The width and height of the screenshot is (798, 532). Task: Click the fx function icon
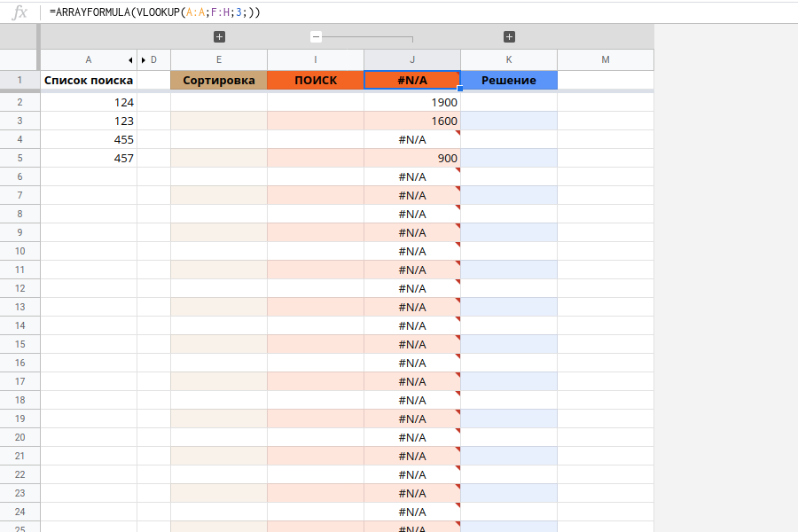[x=20, y=12]
